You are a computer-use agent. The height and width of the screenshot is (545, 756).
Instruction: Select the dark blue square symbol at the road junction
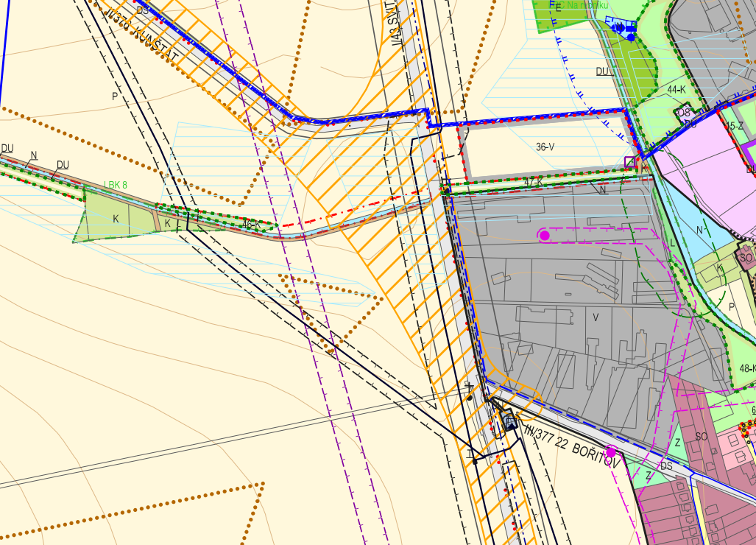click(511, 423)
